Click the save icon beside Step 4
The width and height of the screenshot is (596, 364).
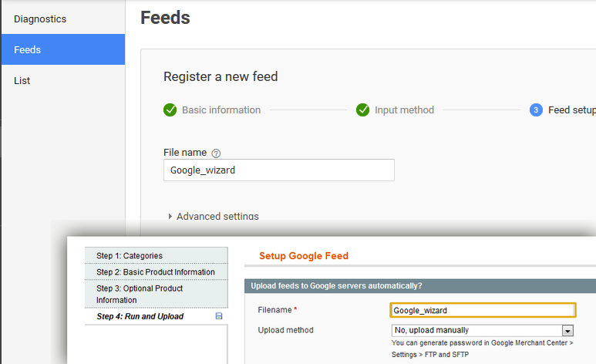(x=219, y=316)
